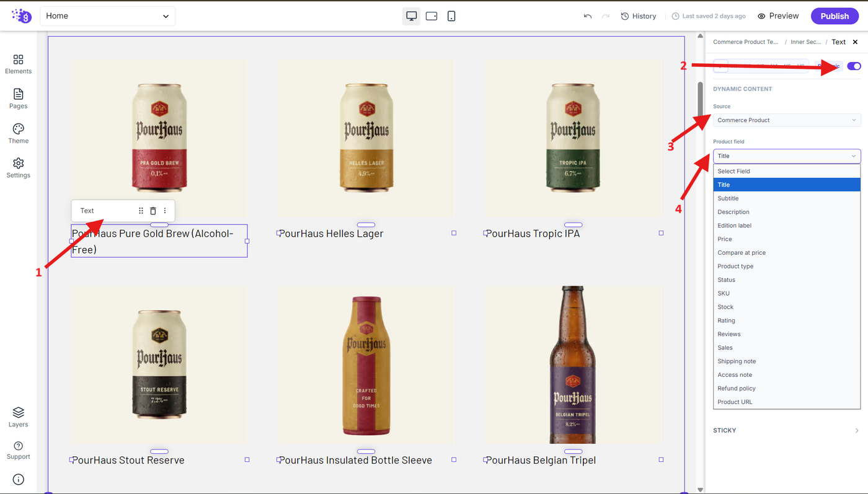Select Access note option
This screenshot has width=868, height=494.
point(787,375)
